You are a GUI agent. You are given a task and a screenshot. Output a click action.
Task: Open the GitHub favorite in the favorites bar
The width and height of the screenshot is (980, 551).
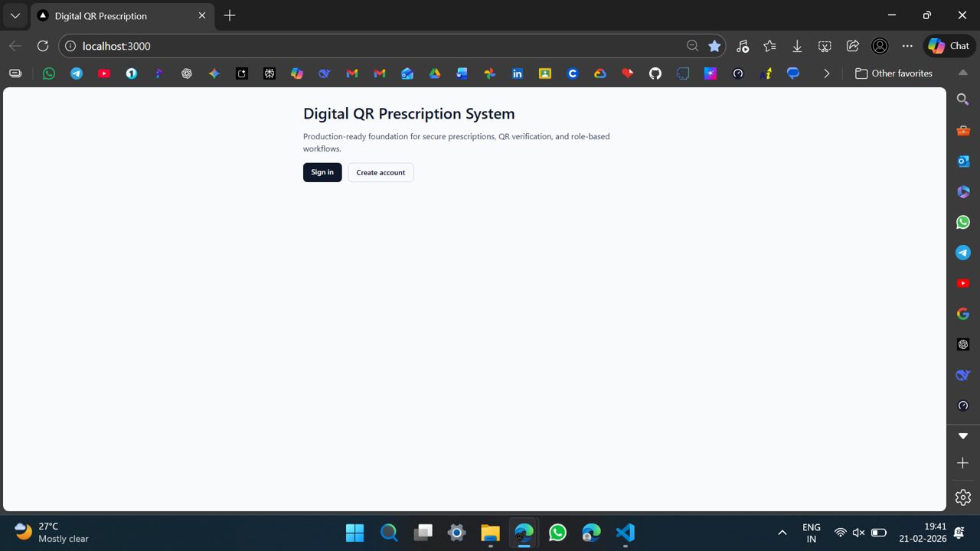tap(655, 73)
